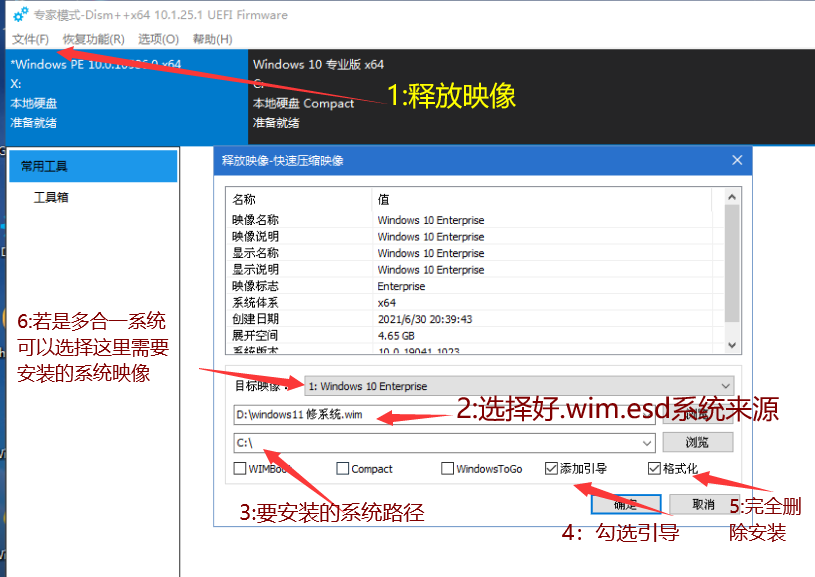The width and height of the screenshot is (815, 577).
Task: Click the image list scrollbar thumb
Action: [732, 263]
